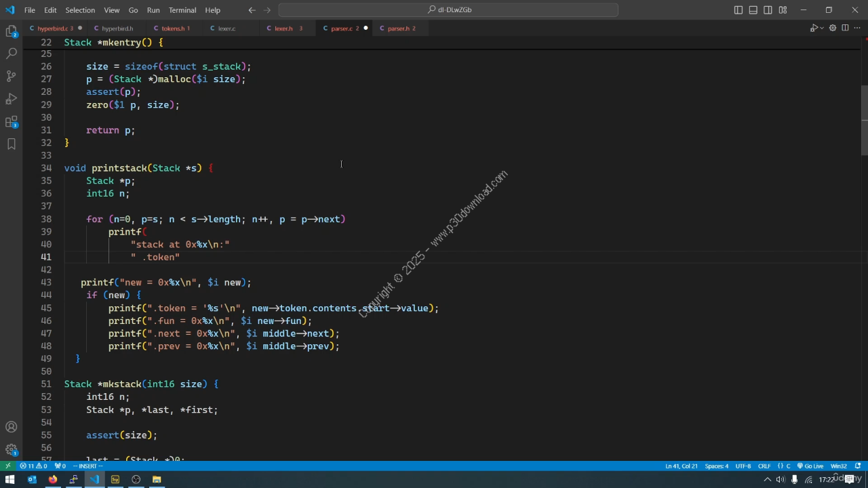Open the Search view in activity bar
The width and height of the screenshot is (868, 488).
(x=12, y=53)
